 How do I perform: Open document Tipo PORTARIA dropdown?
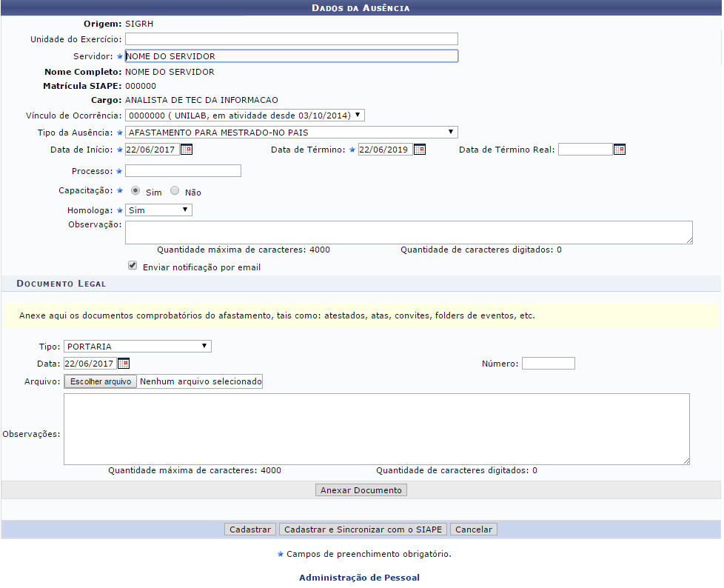(137, 347)
